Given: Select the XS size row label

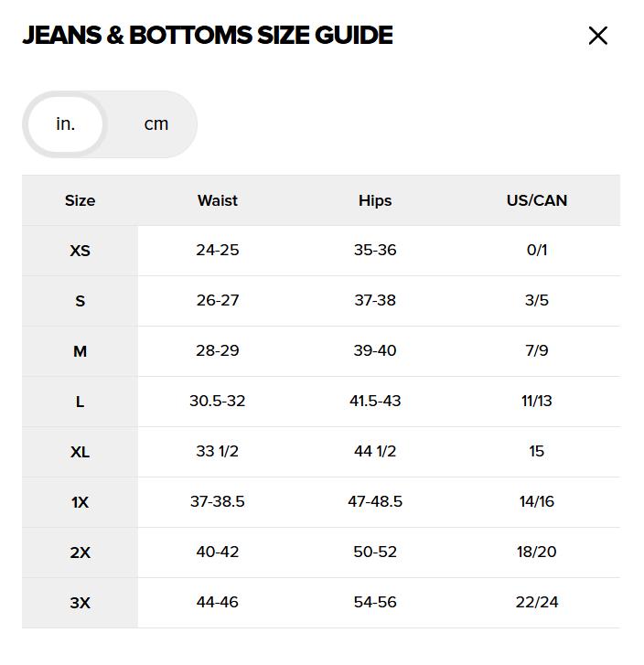Looking at the screenshot, I should pos(80,251).
